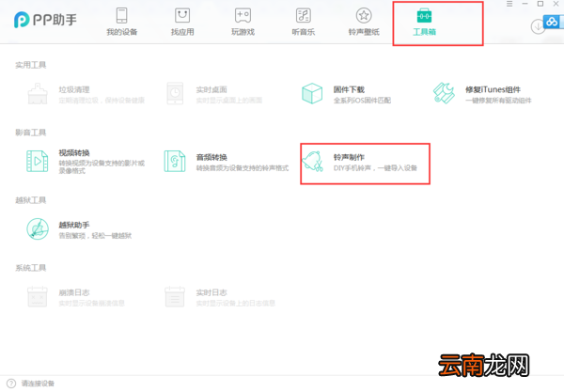Screen dimensions: 564x392
Task: Click the 修复iTunes组件 wrench icon
Action: click(444, 93)
